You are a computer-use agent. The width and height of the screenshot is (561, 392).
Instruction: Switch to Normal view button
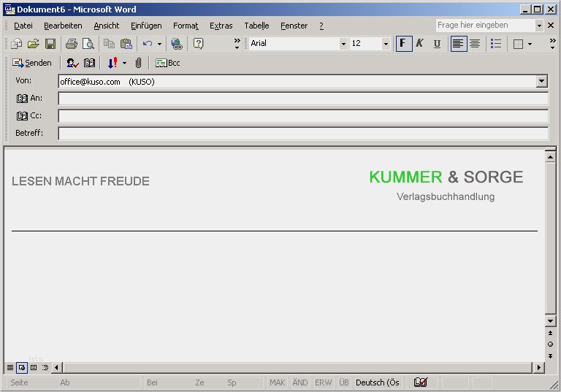point(10,367)
